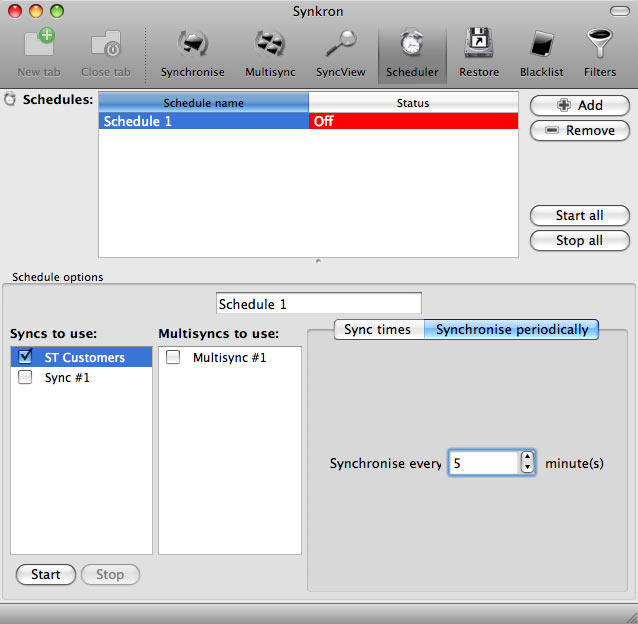Viewport: 638px width, 624px height.
Task: Open SyncView with the magnifier icon
Action: pos(341,53)
